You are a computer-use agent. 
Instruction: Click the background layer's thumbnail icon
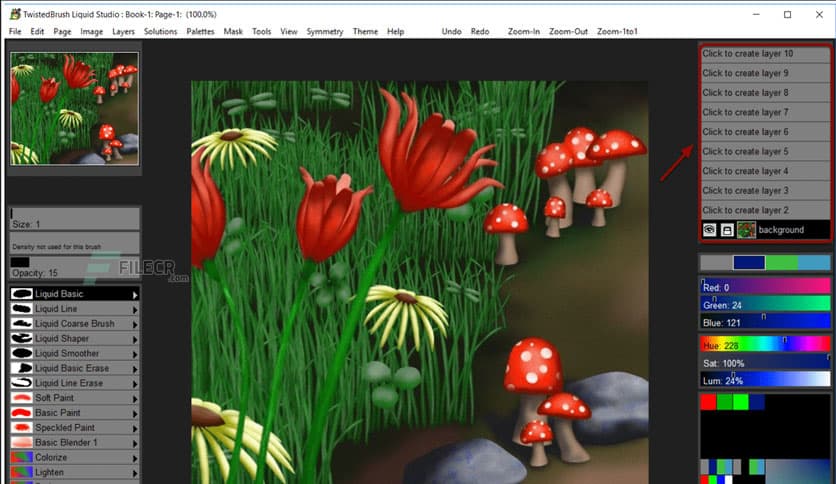746,230
